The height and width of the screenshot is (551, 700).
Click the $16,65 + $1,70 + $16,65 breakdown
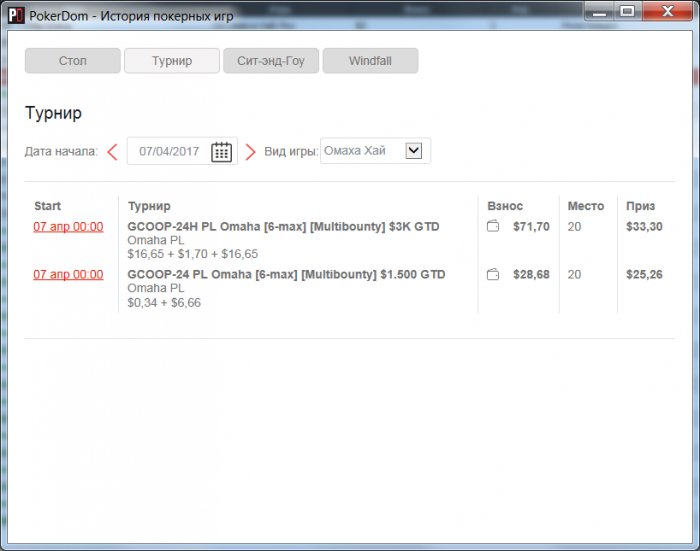pyautogui.click(x=192, y=254)
